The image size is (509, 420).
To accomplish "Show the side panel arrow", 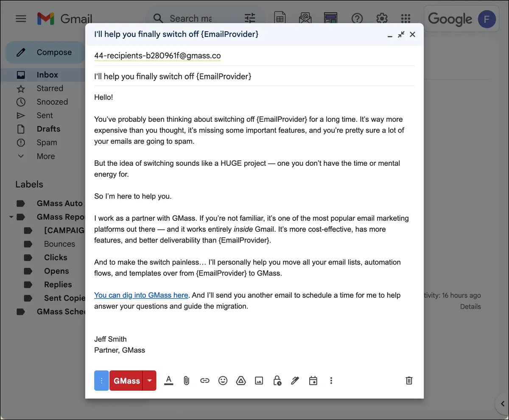I will (x=502, y=403).
